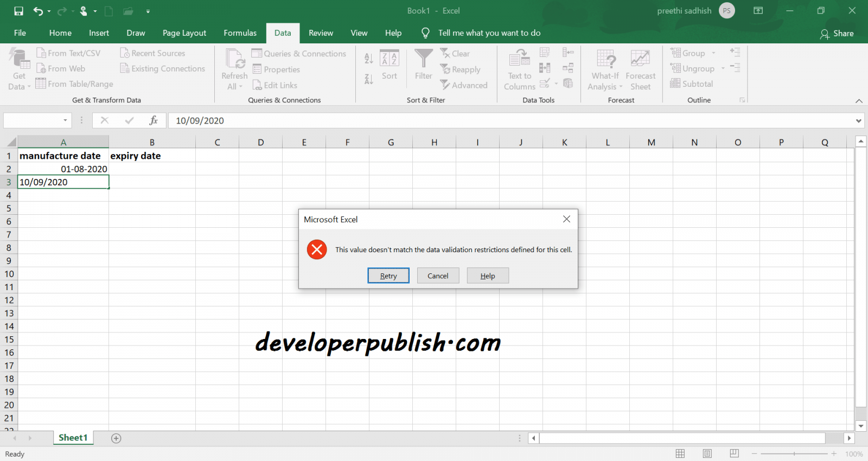Click Retry in the error dialog
The height and width of the screenshot is (461, 868).
tap(388, 276)
